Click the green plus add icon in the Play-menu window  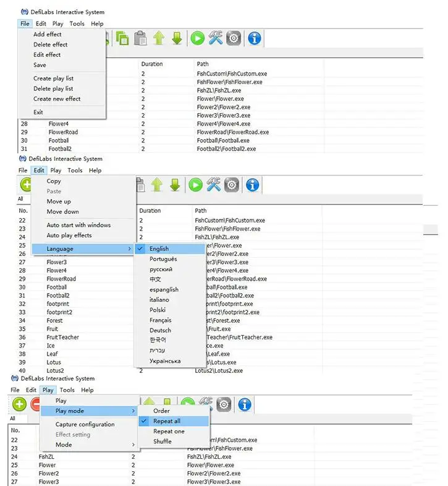point(19,404)
